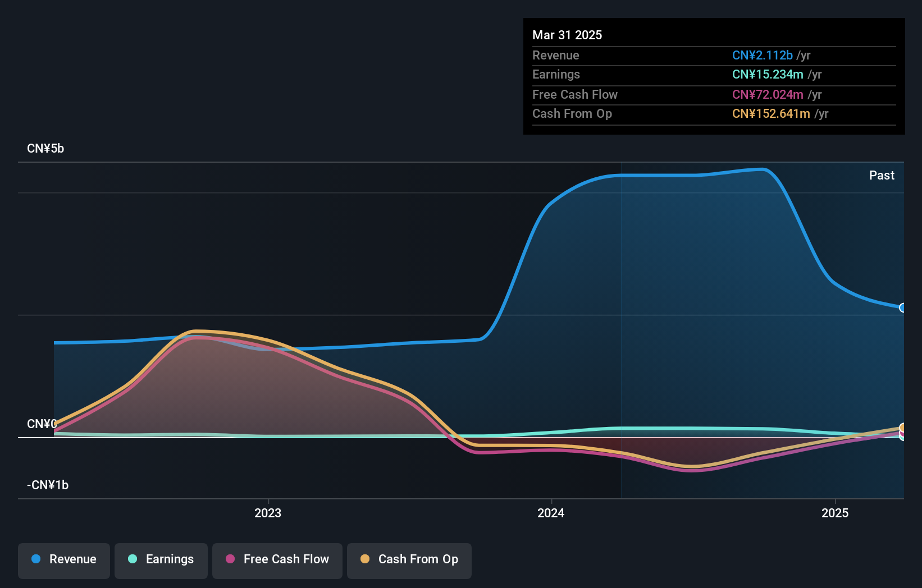
Task: Click the -CN¥1b y-axis label
Action: (48, 485)
